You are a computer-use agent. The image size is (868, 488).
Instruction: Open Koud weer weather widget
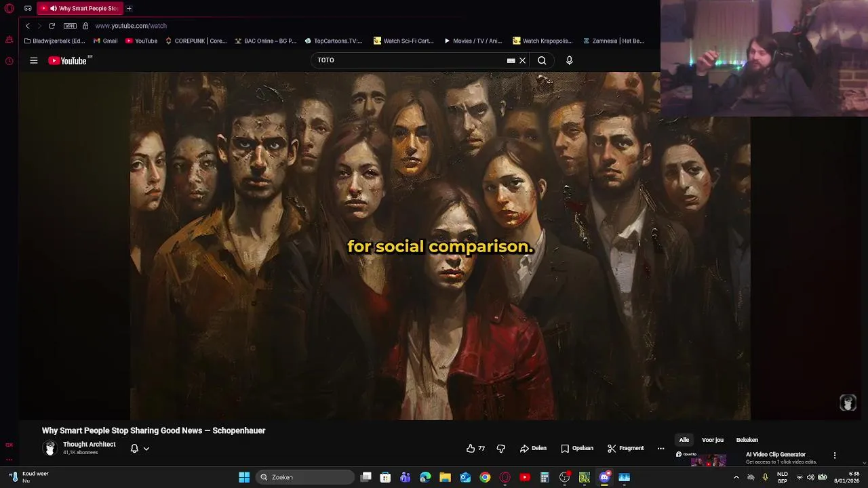(x=30, y=477)
